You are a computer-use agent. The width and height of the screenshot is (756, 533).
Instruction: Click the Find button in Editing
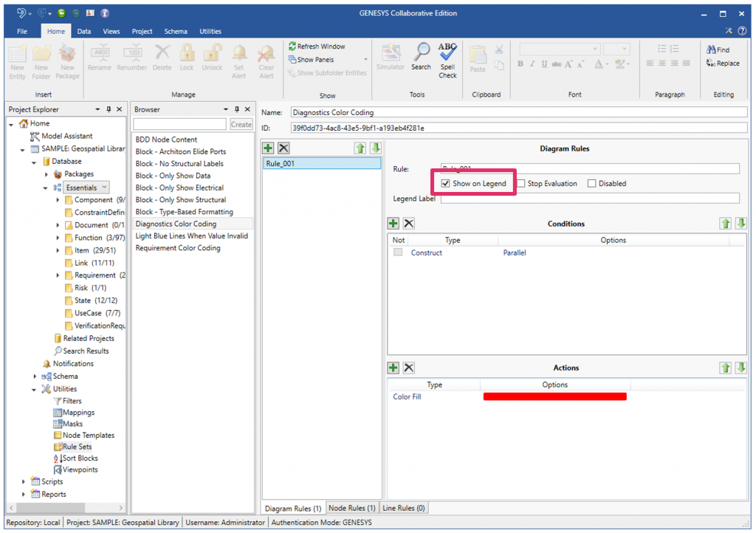click(x=718, y=49)
